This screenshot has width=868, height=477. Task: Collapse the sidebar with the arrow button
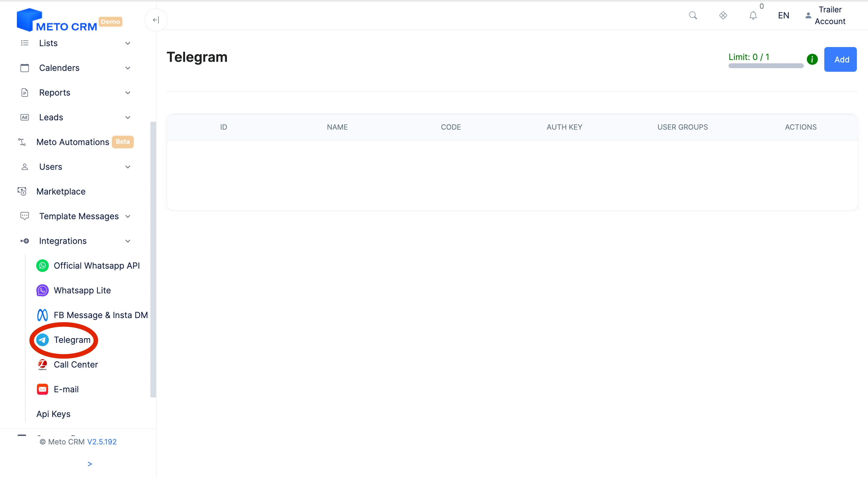point(156,20)
